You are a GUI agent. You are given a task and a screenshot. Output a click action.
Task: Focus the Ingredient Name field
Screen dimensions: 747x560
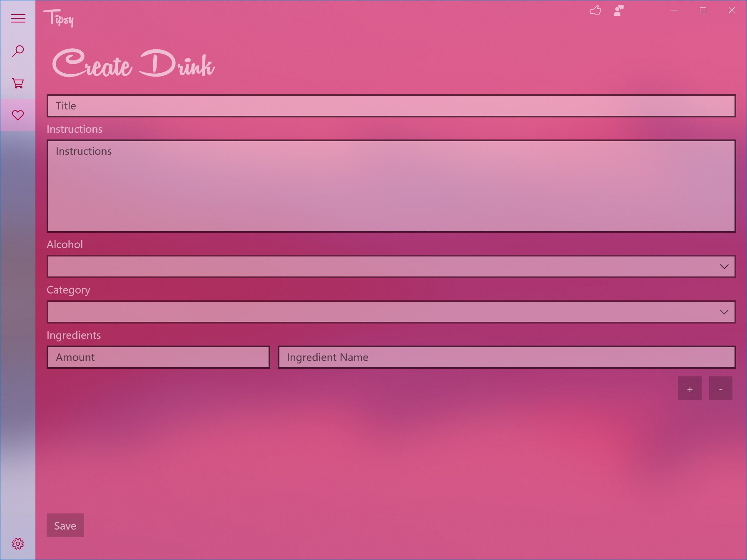507,357
